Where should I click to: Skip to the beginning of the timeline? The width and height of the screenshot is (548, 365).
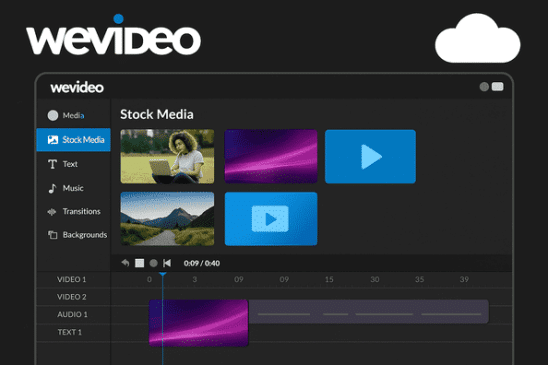click(167, 263)
